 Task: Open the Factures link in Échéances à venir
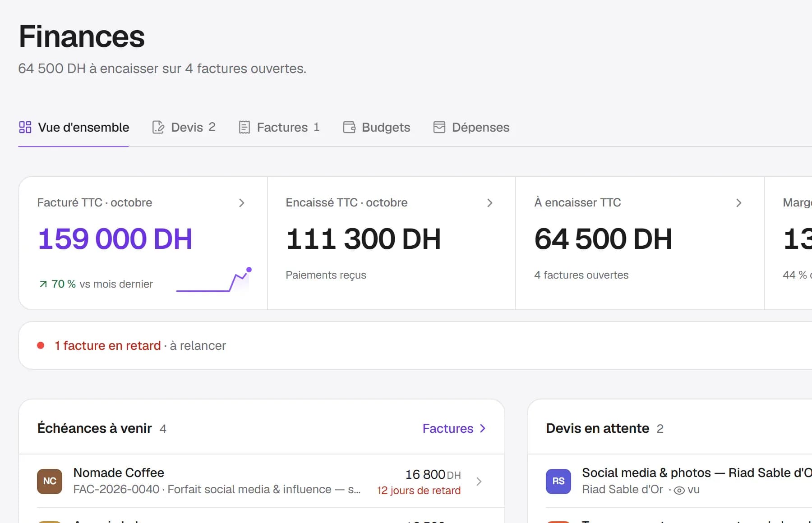coord(454,428)
